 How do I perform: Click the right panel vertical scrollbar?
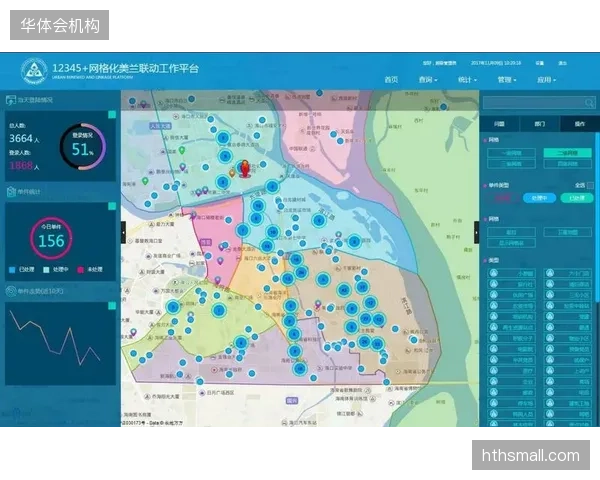point(598,218)
